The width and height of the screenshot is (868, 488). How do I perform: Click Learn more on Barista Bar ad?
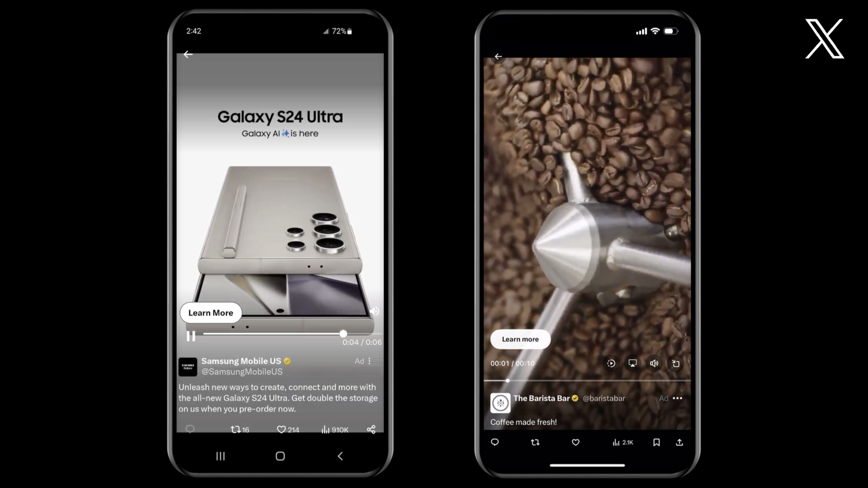pos(520,339)
